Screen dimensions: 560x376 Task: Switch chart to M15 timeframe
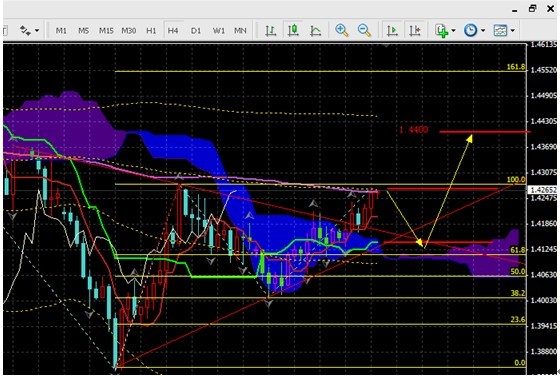pyautogui.click(x=106, y=31)
